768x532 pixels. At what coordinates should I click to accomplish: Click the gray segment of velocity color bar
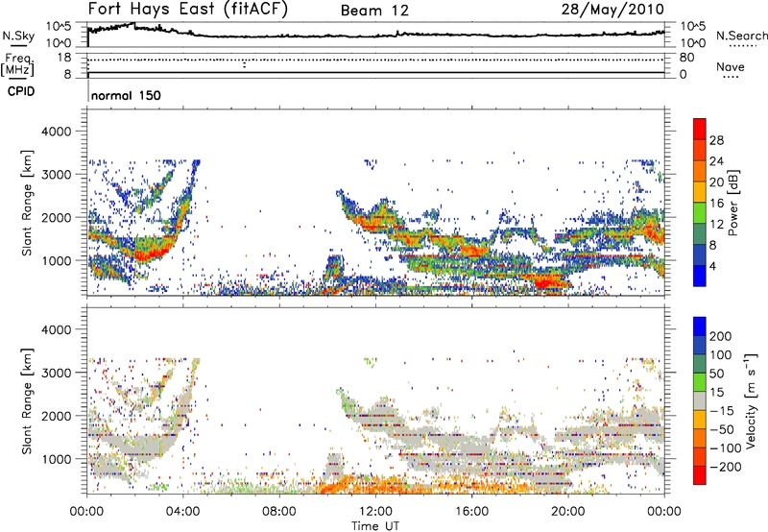click(x=700, y=400)
